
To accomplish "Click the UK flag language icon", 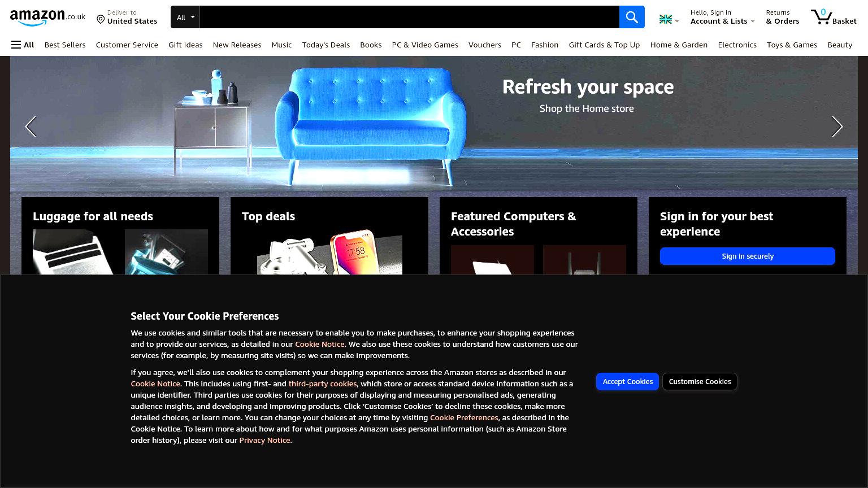I will [669, 20].
